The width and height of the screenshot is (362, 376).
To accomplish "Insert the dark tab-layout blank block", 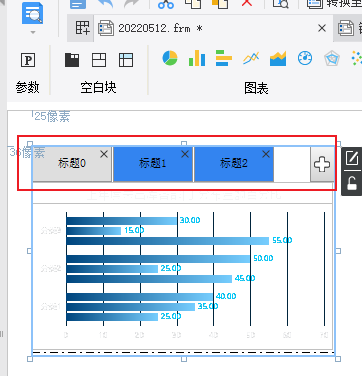I will coord(72,60).
